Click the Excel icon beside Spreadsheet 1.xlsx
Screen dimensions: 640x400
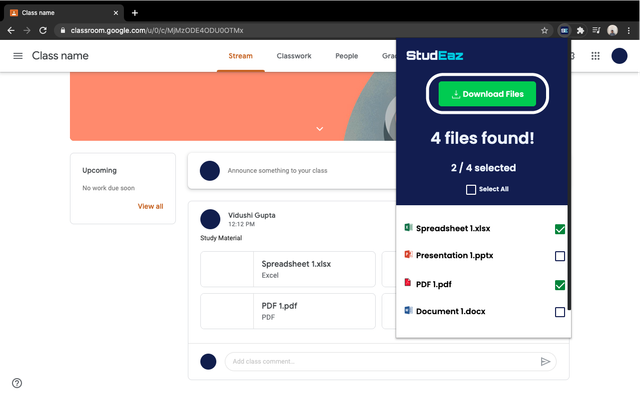point(408,227)
